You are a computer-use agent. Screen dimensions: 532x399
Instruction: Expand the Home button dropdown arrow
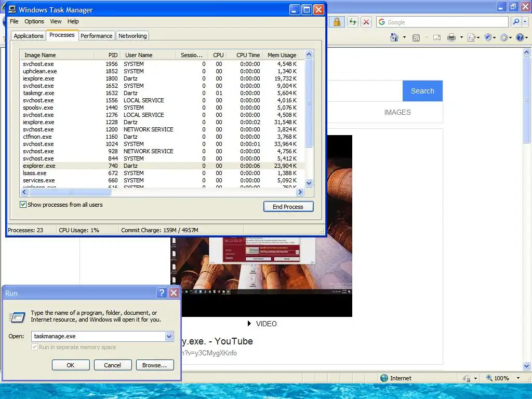pyautogui.click(x=404, y=37)
